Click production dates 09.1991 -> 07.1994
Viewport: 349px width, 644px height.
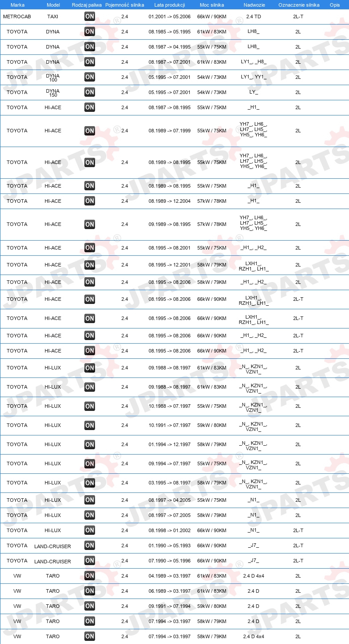pos(170,606)
